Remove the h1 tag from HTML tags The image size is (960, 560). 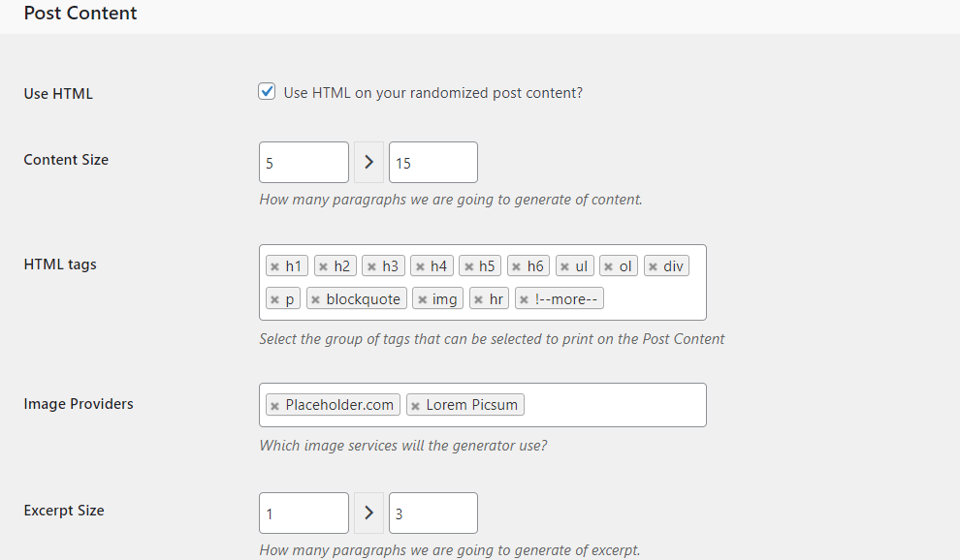pyautogui.click(x=273, y=265)
